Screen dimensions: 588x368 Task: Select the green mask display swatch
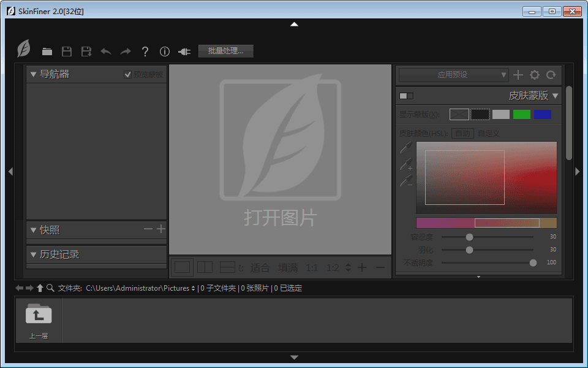pyautogui.click(x=522, y=114)
